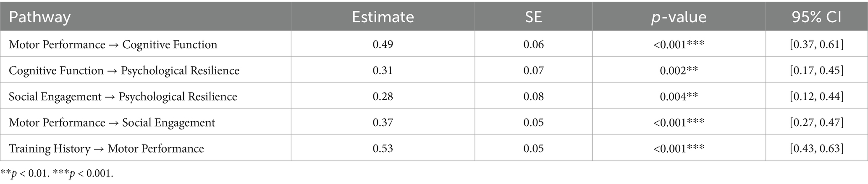The height and width of the screenshot is (184, 868).
Task: Click the p-value column header
Action: click(679, 17)
